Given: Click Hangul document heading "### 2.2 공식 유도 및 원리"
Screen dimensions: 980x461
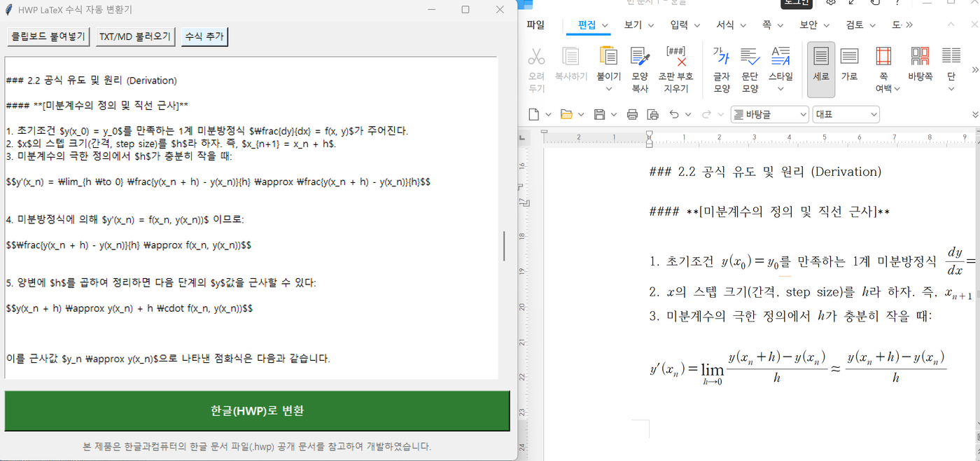Looking at the screenshot, I should click(x=765, y=172).
